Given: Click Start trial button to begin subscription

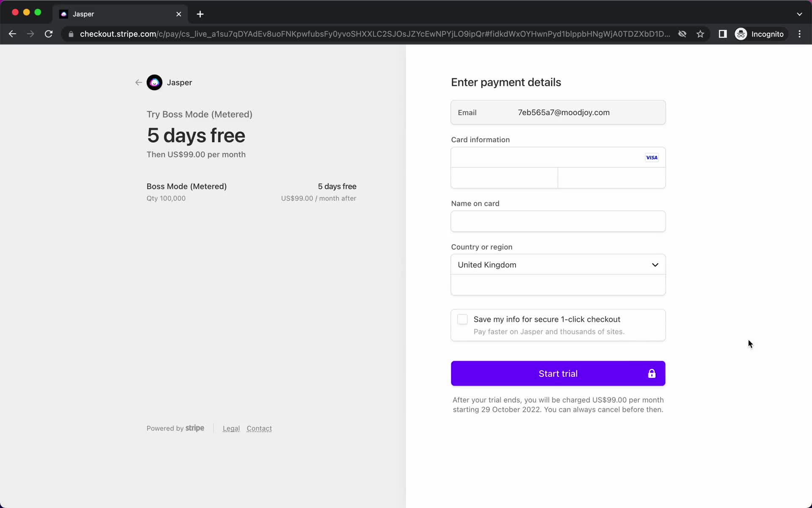Looking at the screenshot, I should pyautogui.click(x=558, y=373).
